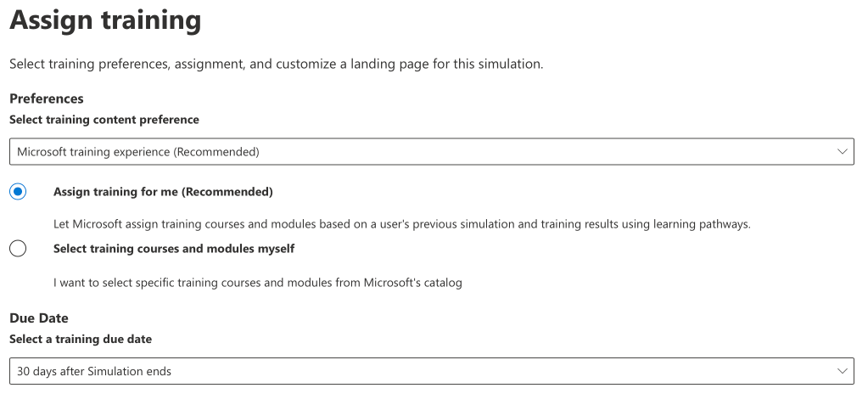The width and height of the screenshot is (868, 405).
Task: Click the "Assign training for me (Recommended)" label
Action: (x=163, y=192)
